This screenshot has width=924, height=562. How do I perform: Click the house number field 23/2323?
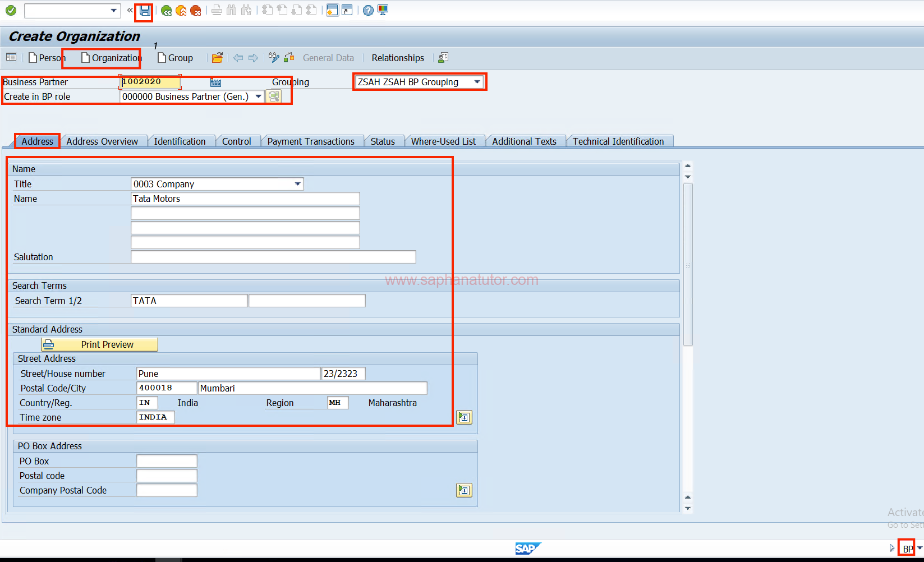point(343,374)
